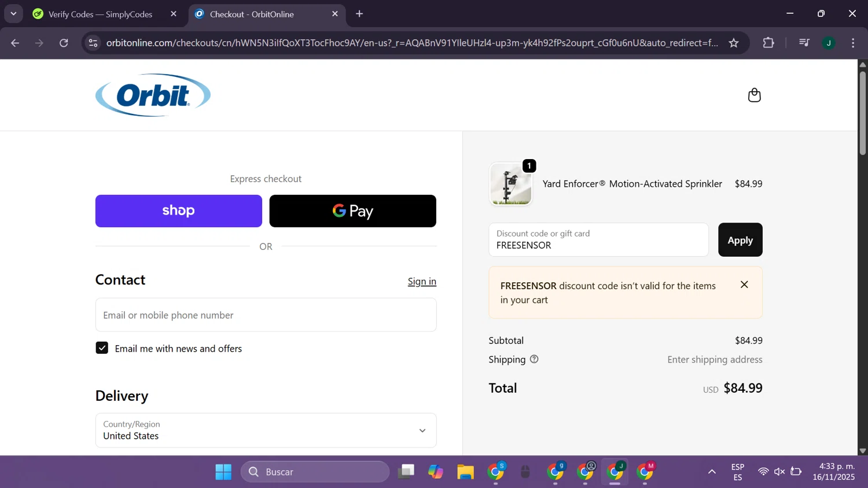This screenshot has height=488, width=868.
Task: Expand the Country/Region dropdown
Action: pos(266,430)
